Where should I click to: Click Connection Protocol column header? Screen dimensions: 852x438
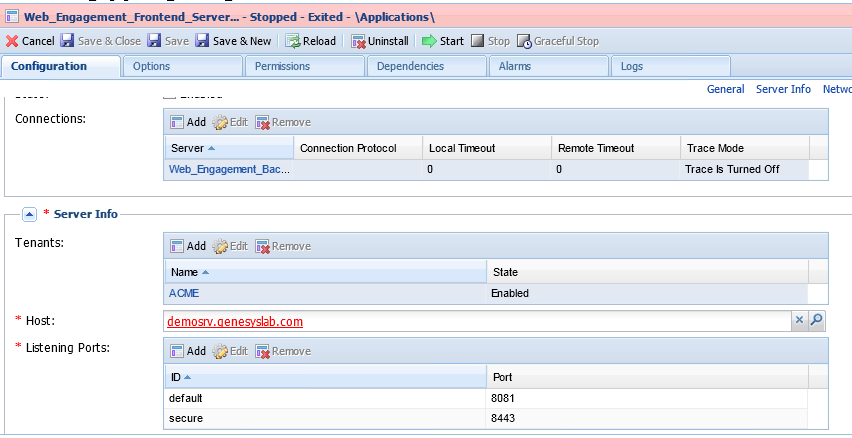pos(358,148)
